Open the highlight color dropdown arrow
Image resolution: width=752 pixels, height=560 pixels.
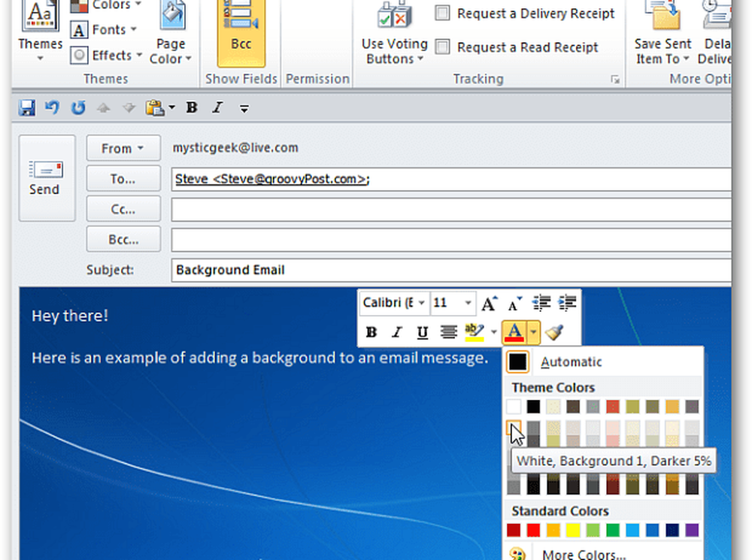(x=493, y=332)
